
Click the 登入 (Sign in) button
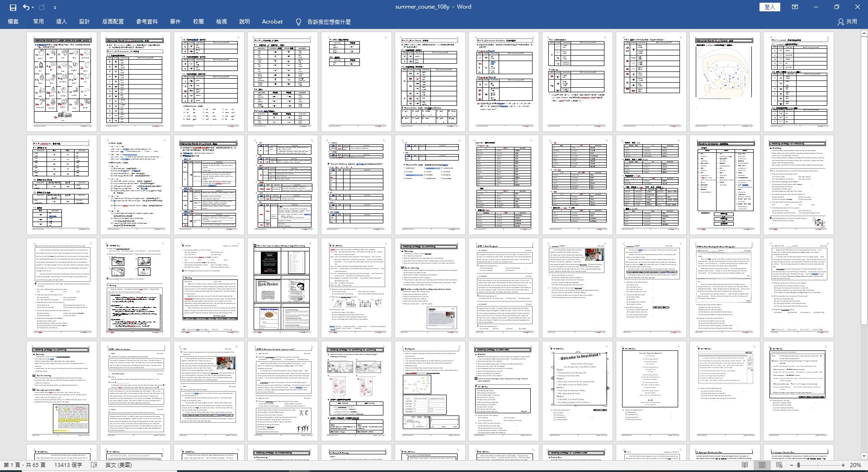(769, 7)
